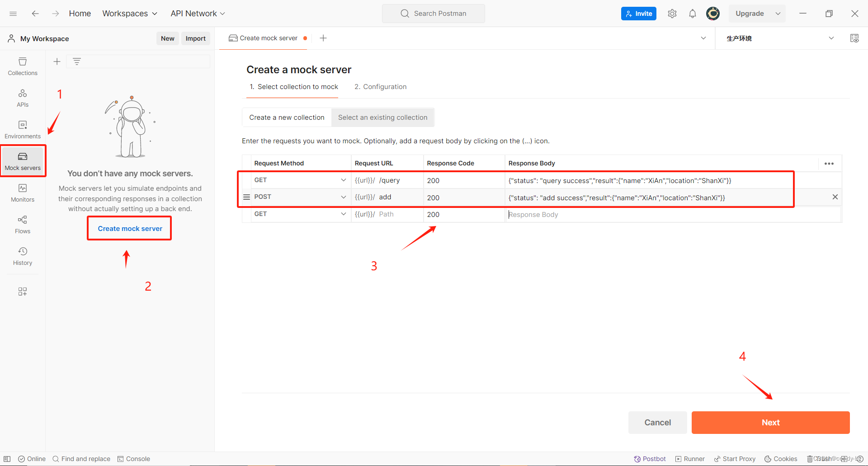Expand the API Network dropdown
The height and width of the screenshot is (466, 868).
(198, 14)
